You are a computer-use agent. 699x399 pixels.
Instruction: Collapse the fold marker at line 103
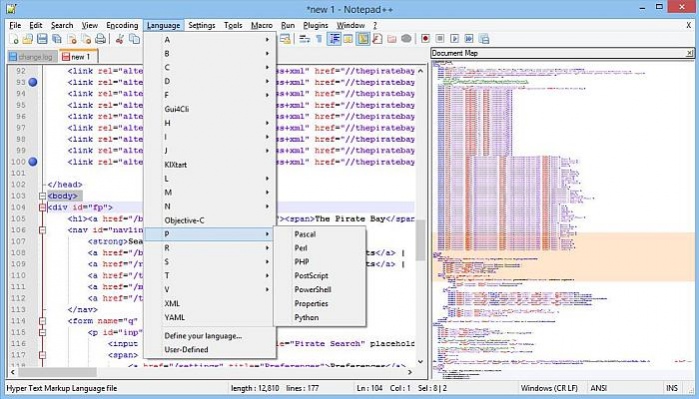tap(42, 196)
